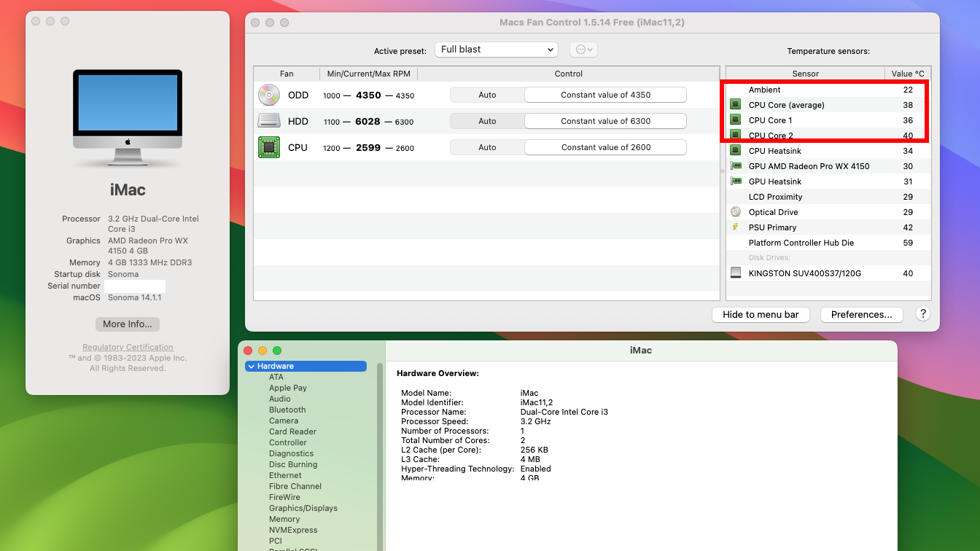Click the 'Fan' column header
The image size is (980, 551).
coord(287,74)
